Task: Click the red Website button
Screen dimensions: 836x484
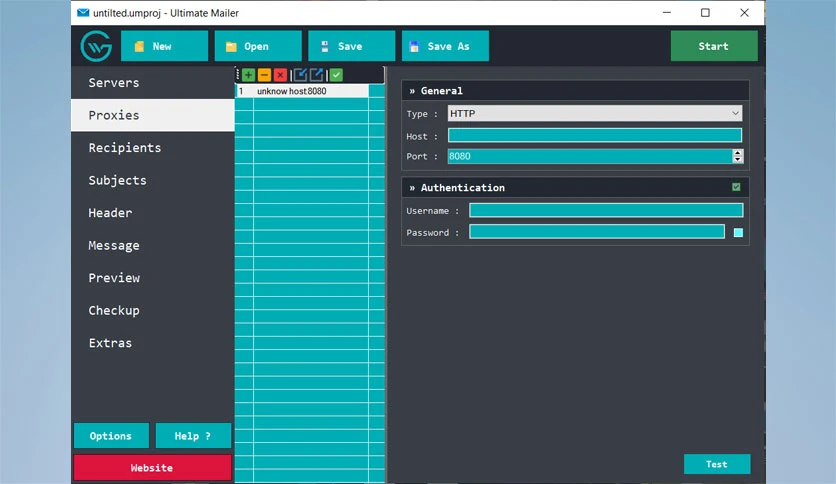Action: coord(152,467)
